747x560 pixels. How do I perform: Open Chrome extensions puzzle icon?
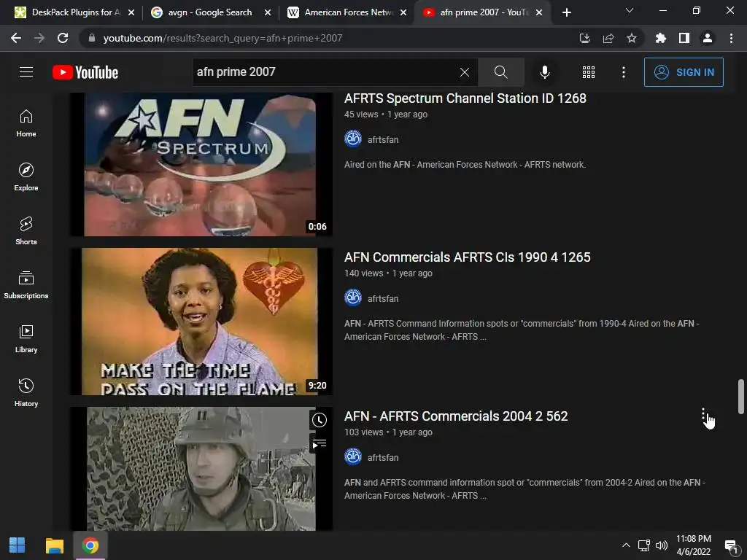click(661, 38)
